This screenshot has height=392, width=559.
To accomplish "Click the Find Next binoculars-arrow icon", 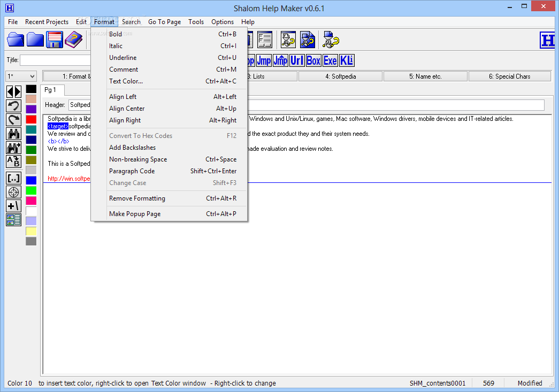I will click(x=13, y=148).
